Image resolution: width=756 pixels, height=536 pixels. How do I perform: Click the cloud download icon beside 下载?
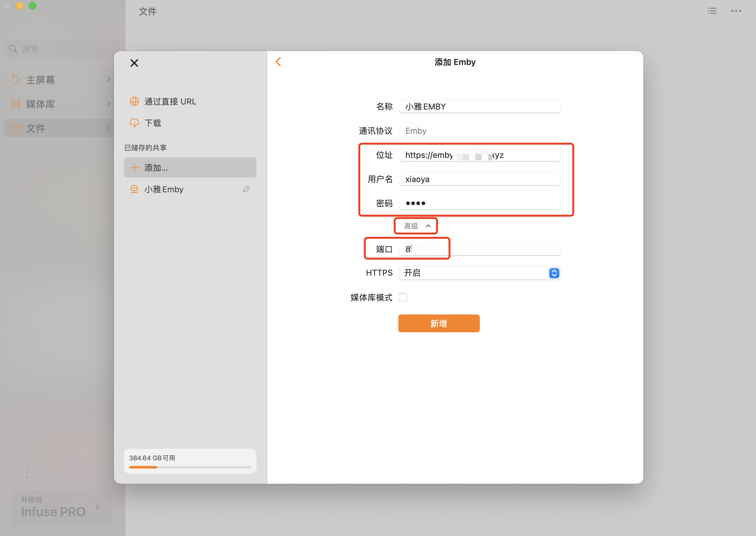pyautogui.click(x=134, y=123)
